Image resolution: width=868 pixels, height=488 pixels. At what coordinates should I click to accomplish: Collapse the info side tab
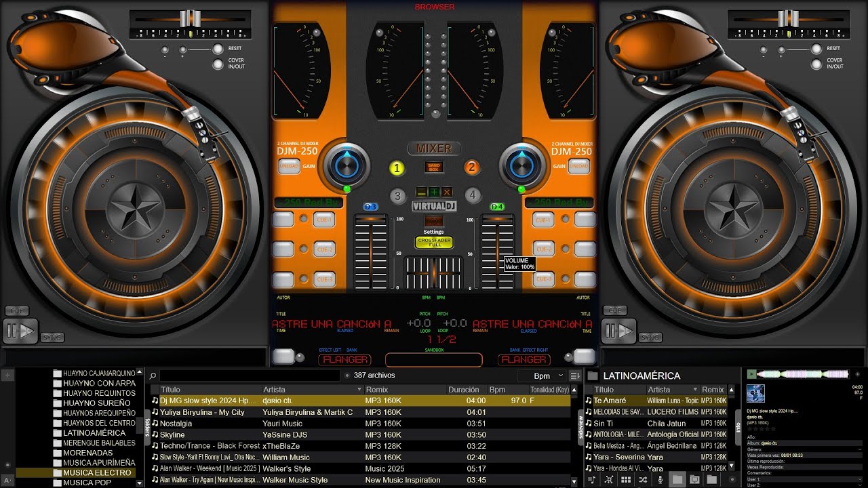(x=738, y=427)
